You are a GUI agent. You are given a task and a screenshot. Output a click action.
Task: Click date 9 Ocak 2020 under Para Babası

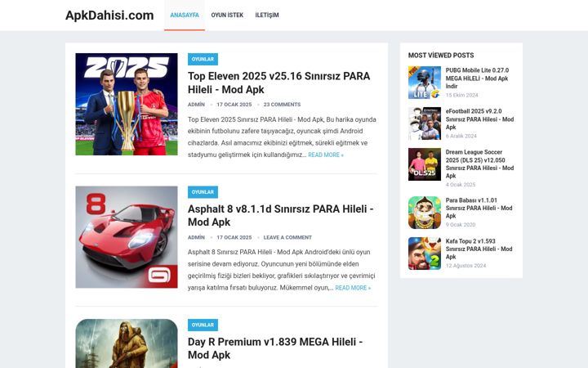point(461,225)
